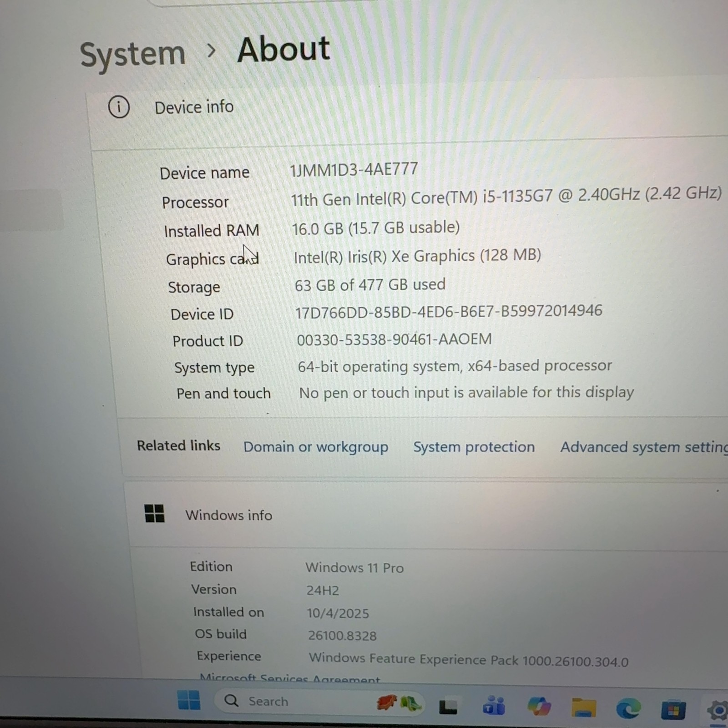Click device name value 1JMM1D3-4AE777
The width and height of the screenshot is (728, 728).
point(354,169)
